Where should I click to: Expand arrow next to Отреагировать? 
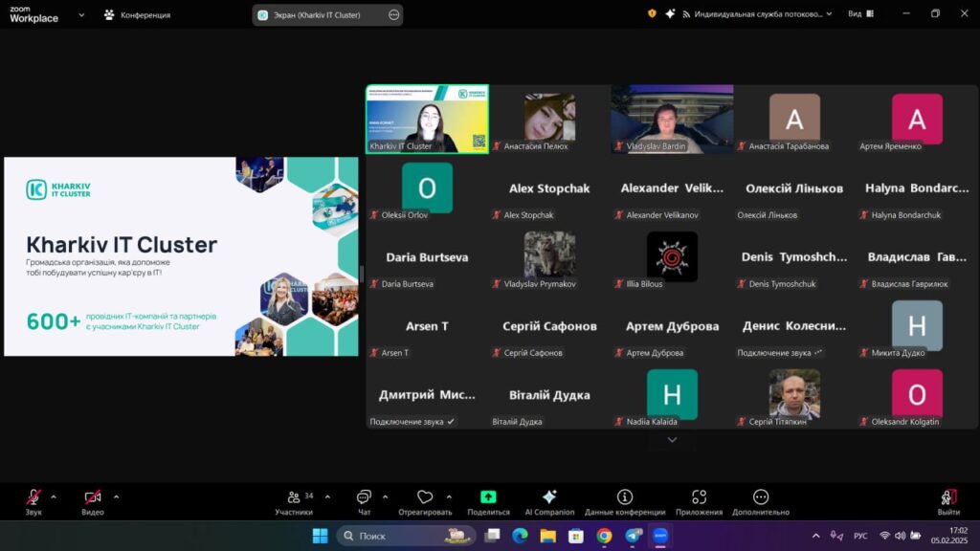pos(449,497)
